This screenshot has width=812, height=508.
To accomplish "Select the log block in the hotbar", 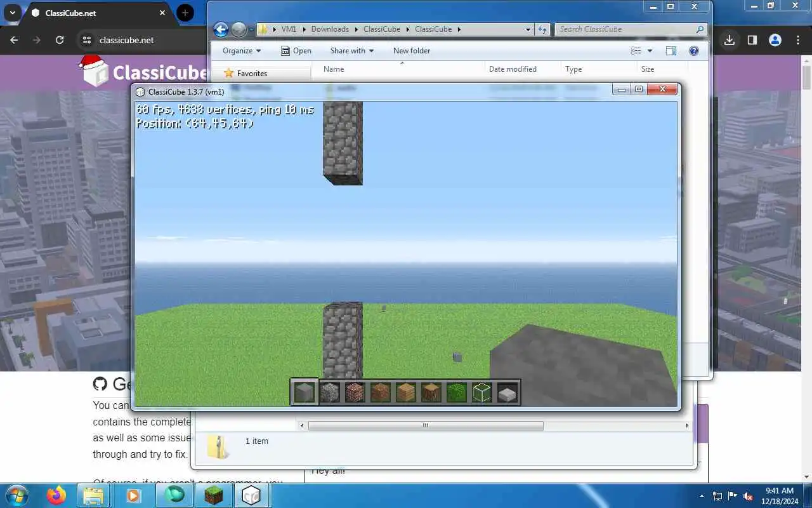I will pos(431,392).
